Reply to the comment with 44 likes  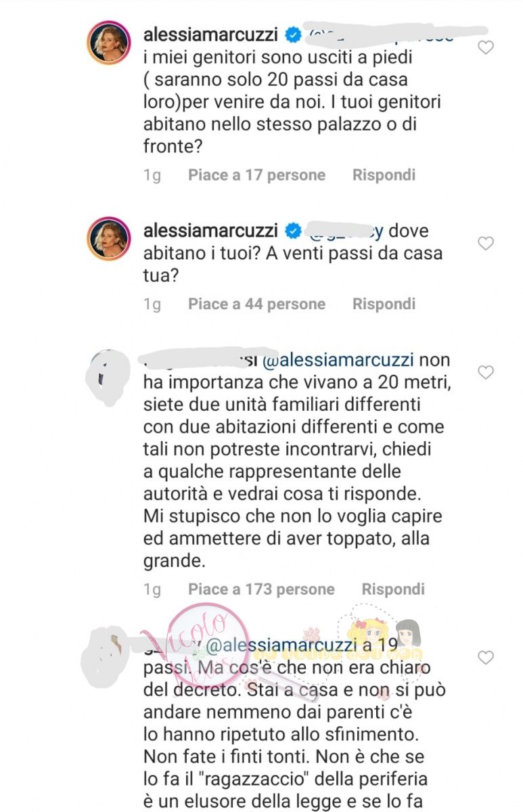pos(384,304)
